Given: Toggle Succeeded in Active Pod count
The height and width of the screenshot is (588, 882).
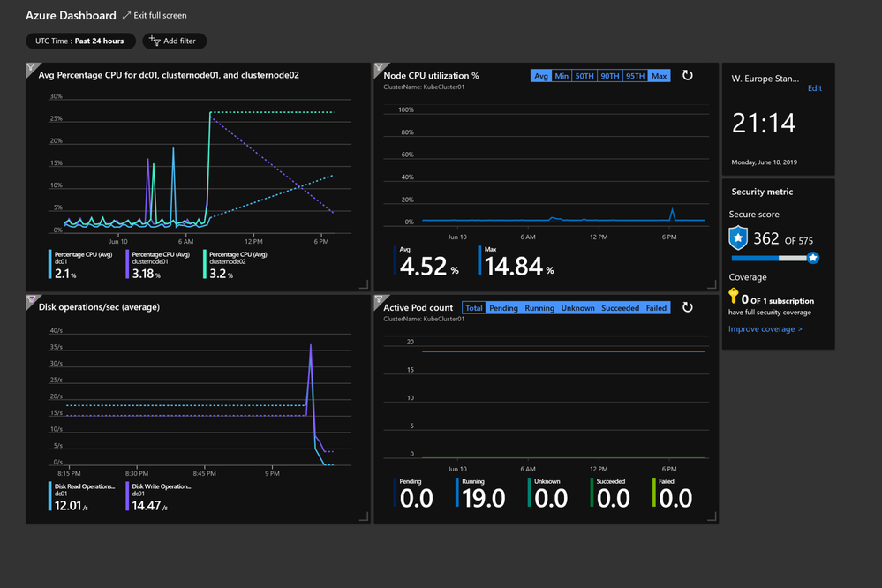Looking at the screenshot, I should 621,308.
